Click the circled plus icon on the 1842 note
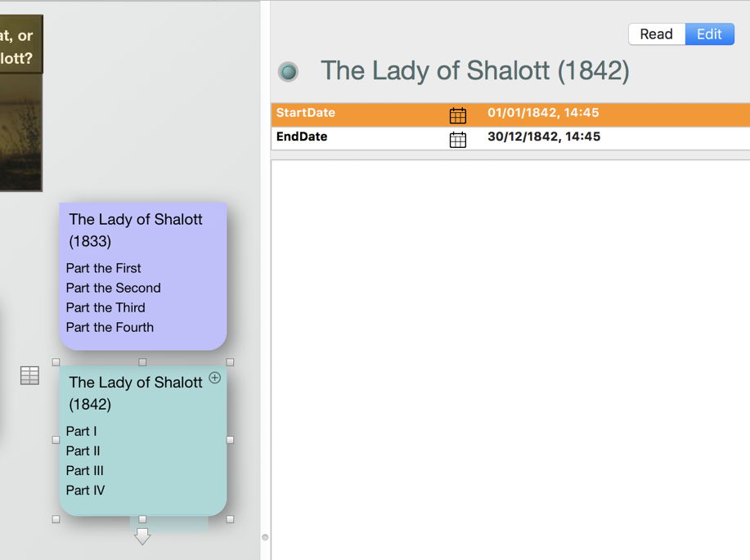The height and width of the screenshot is (560, 750). click(215, 378)
